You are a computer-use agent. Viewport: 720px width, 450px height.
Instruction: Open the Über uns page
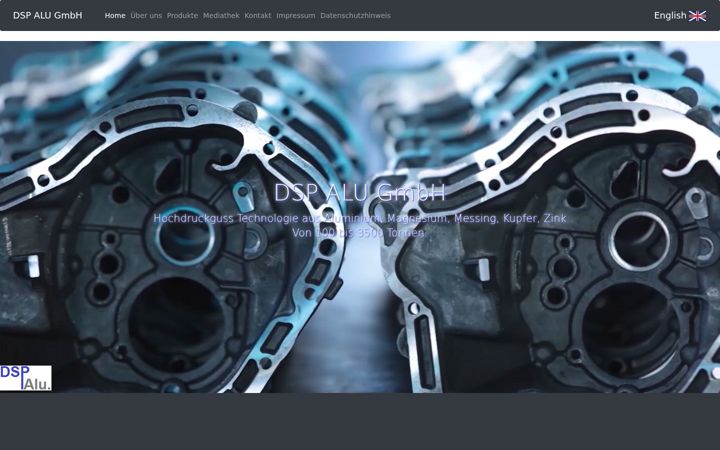click(x=146, y=16)
